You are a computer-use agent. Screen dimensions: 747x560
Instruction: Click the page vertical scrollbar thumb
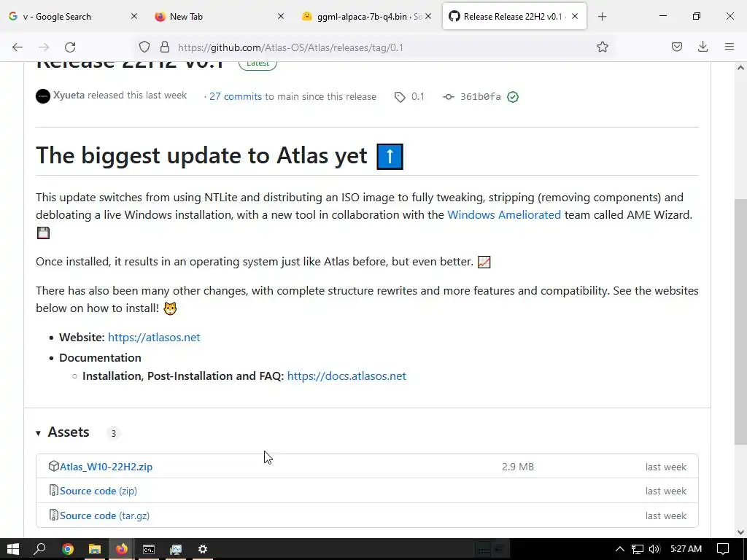coord(740,322)
